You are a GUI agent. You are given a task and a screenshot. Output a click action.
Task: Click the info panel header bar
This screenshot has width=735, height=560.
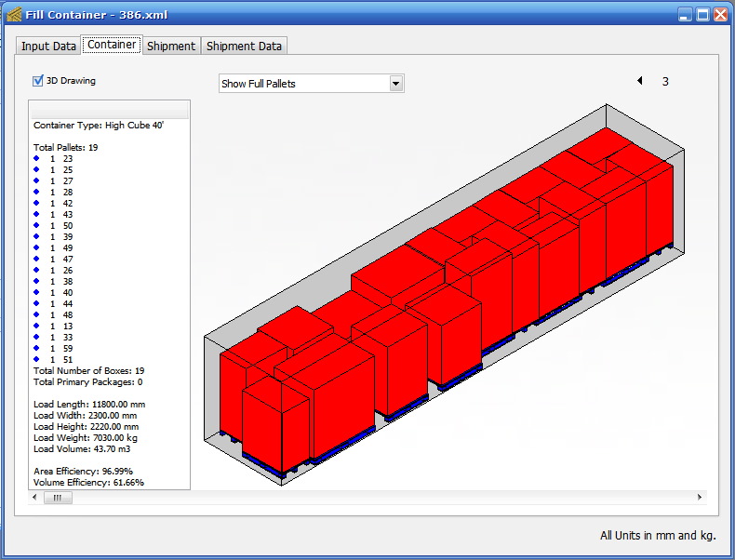coord(110,111)
